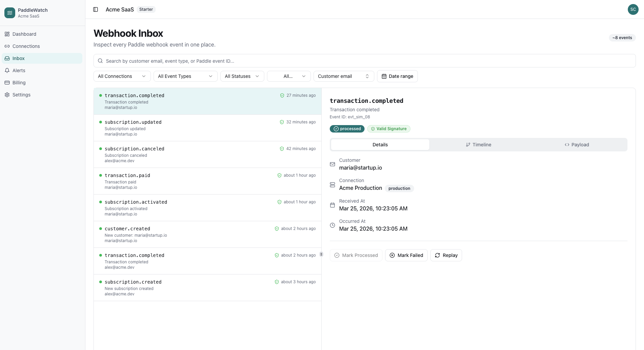Viewport: 644px width, 350px height.
Task: Click the Mark Failed button
Action: click(406, 255)
